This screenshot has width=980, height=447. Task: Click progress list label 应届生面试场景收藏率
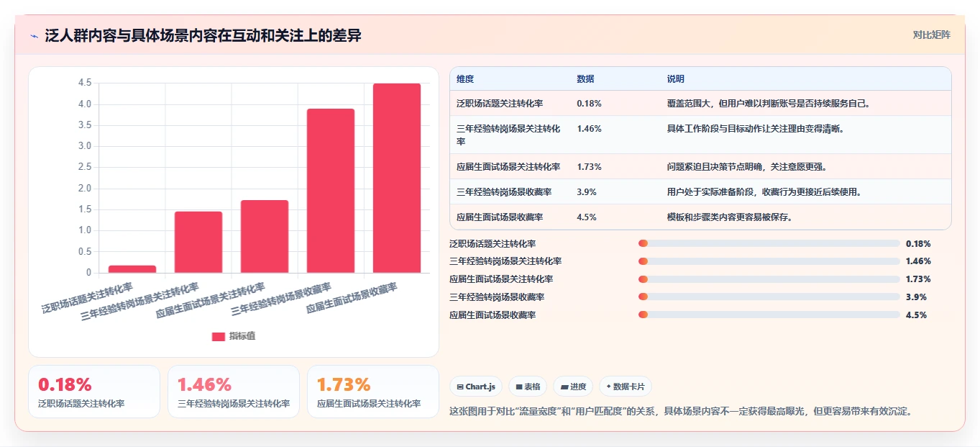click(x=493, y=315)
